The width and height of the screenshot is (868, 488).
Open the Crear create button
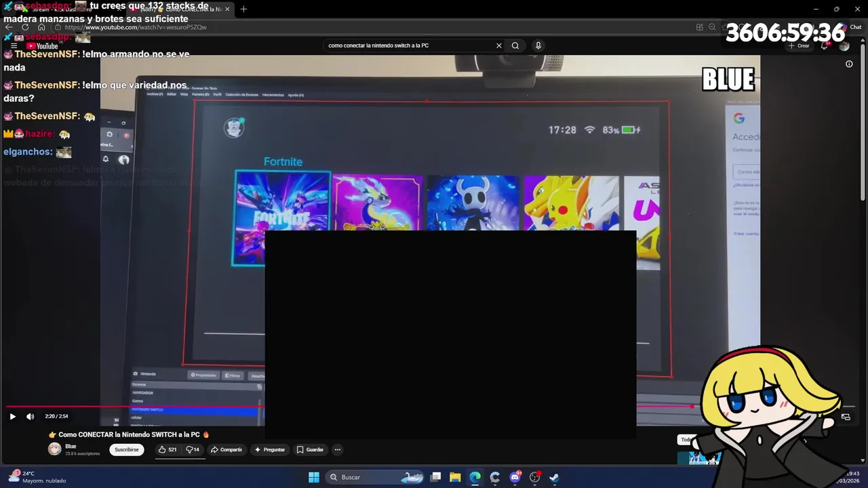(x=800, y=45)
